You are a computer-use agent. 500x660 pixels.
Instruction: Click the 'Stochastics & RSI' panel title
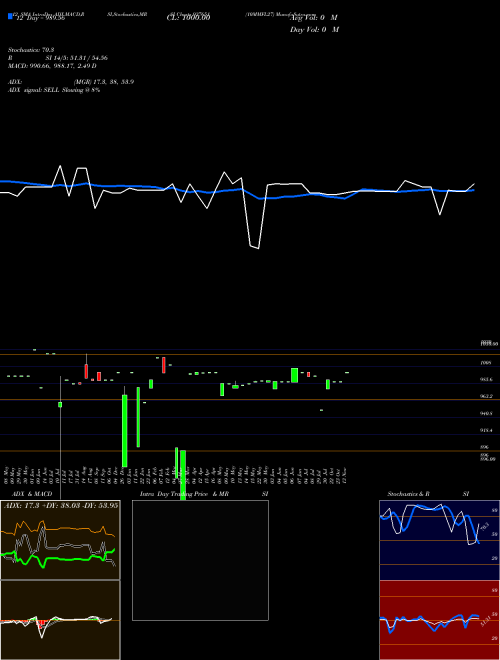click(x=428, y=494)
